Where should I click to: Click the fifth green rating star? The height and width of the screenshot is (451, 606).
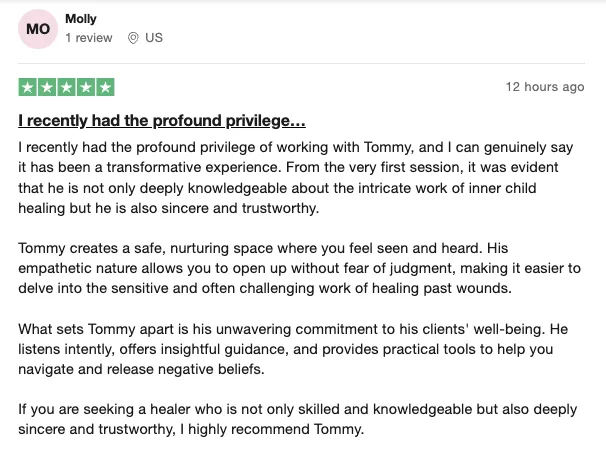(105, 87)
